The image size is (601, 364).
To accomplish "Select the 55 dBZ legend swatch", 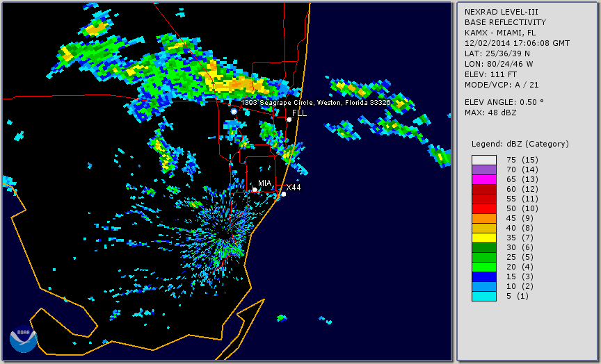I will click(483, 199).
